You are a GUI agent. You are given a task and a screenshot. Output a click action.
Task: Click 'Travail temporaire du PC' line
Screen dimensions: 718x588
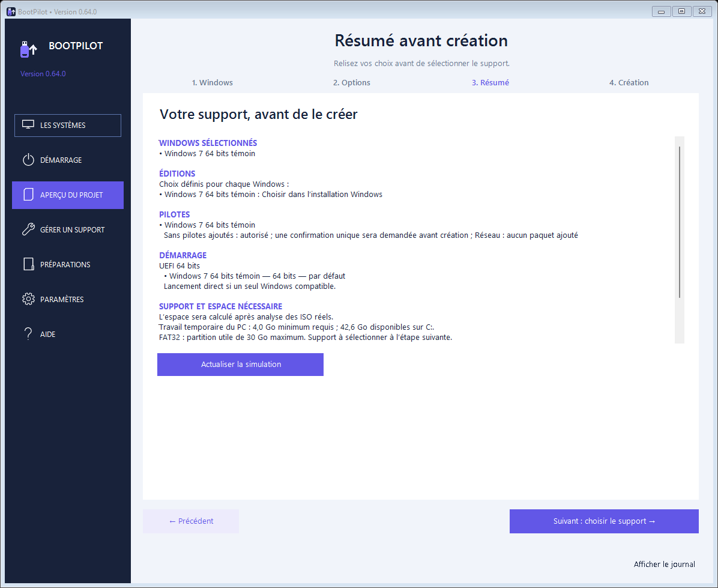(297, 327)
